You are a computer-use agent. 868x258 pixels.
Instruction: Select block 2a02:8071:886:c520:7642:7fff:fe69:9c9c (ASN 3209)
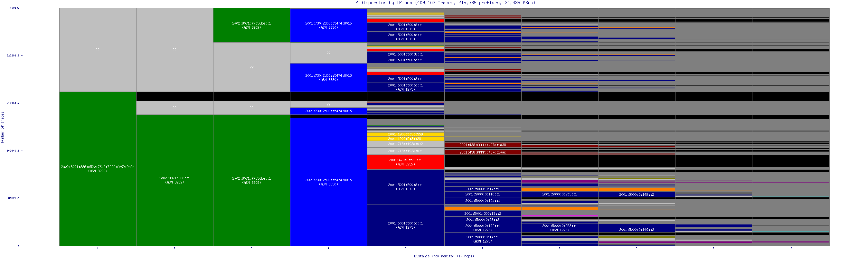[98, 169]
